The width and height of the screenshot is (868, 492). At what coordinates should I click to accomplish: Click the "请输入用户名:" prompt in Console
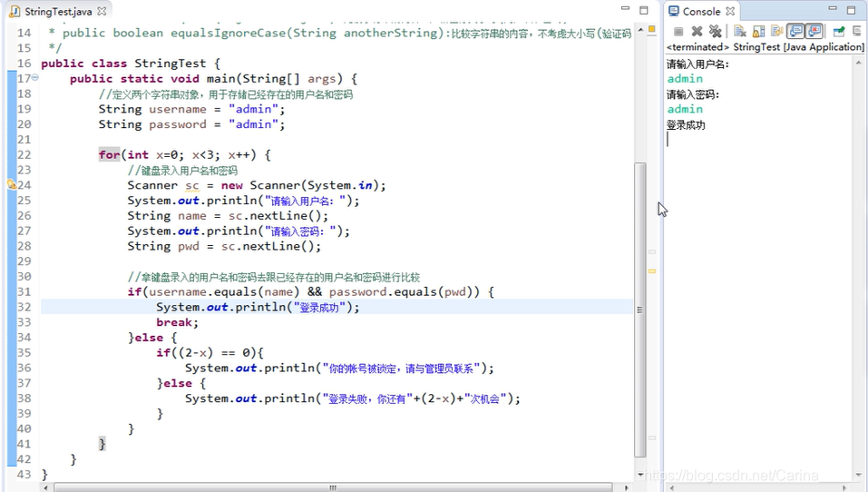tap(697, 64)
